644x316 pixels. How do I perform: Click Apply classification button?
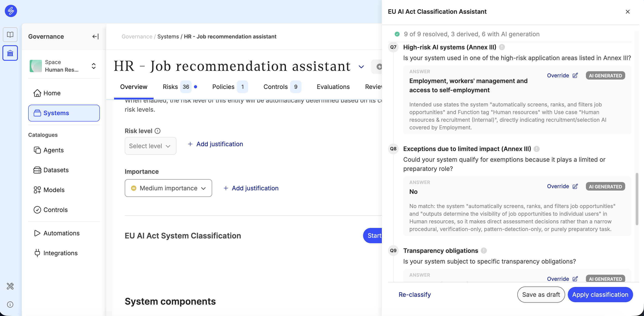[x=600, y=295]
